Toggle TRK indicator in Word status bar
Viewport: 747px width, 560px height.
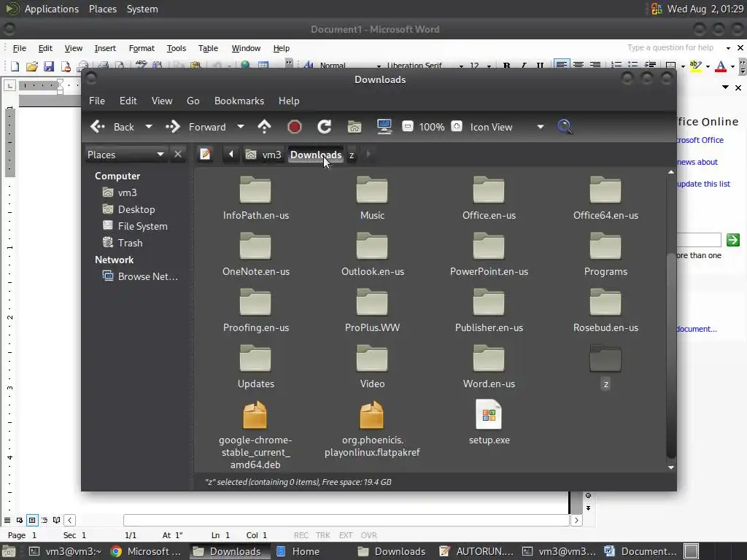click(322, 535)
